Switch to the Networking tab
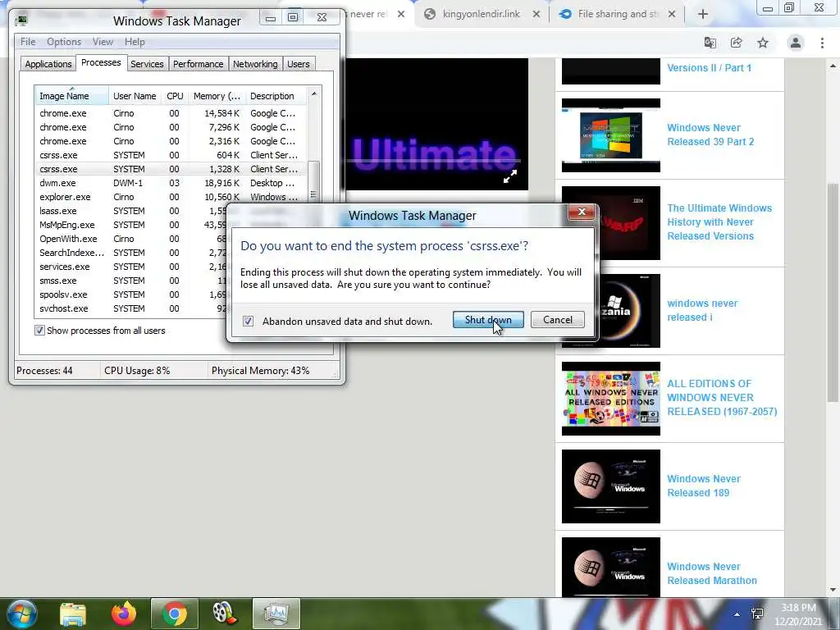840x630 pixels. tap(255, 64)
